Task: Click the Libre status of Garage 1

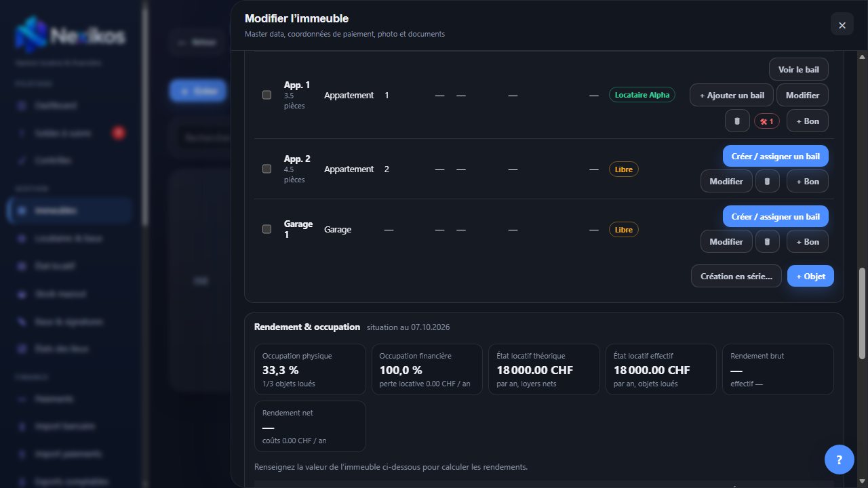Action: click(623, 229)
